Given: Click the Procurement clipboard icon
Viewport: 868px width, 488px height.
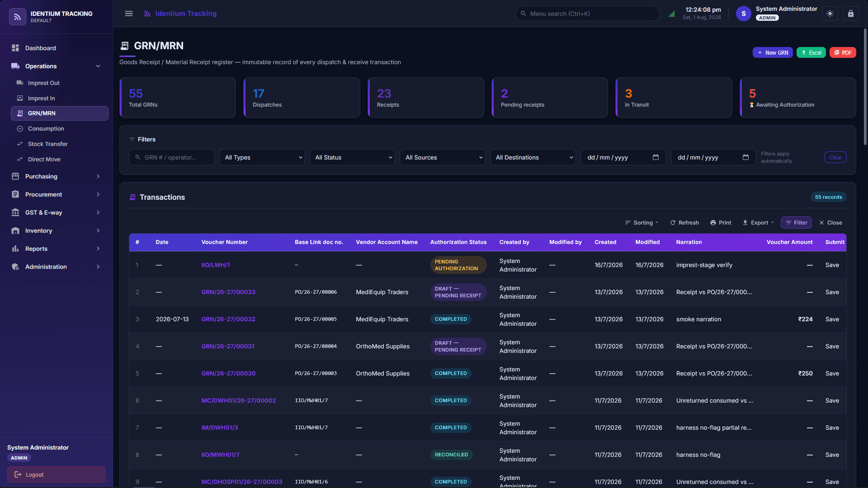Looking at the screenshot, I should [x=15, y=194].
